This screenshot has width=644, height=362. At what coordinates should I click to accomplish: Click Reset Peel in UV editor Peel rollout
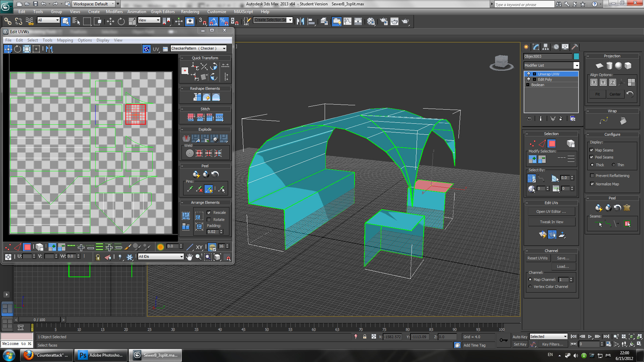[215, 174]
